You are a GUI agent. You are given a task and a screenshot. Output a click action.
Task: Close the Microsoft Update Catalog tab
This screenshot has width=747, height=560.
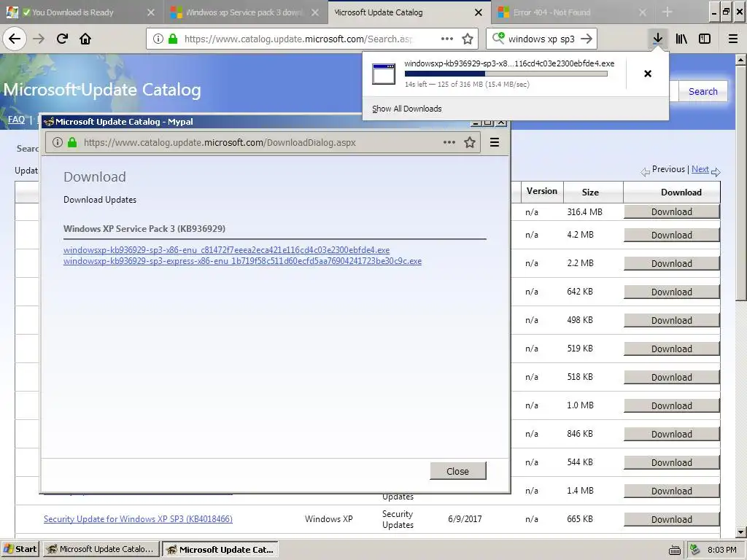(479, 12)
